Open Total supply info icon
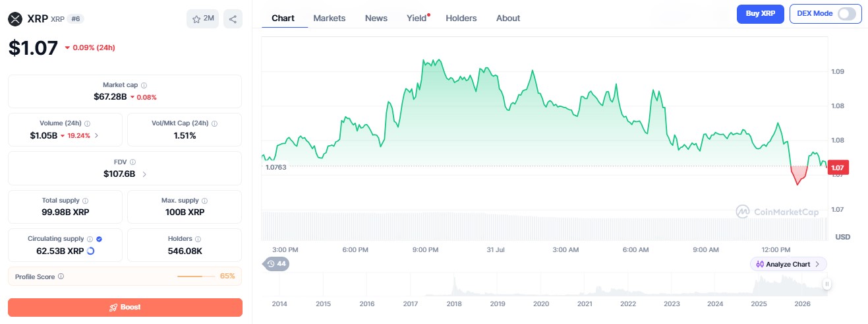The width and height of the screenshot is (868, 324). (x=85, y=201)
